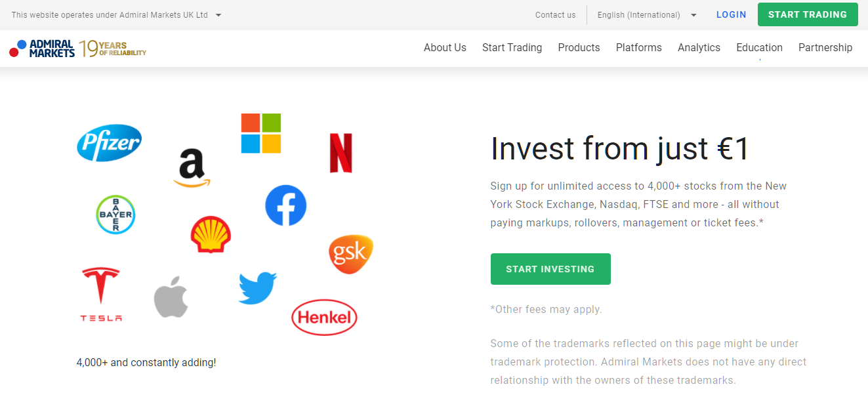This screenshot has width=868, height=416.
Task: Open the Products menu
Action: click(x=579, y=48)
